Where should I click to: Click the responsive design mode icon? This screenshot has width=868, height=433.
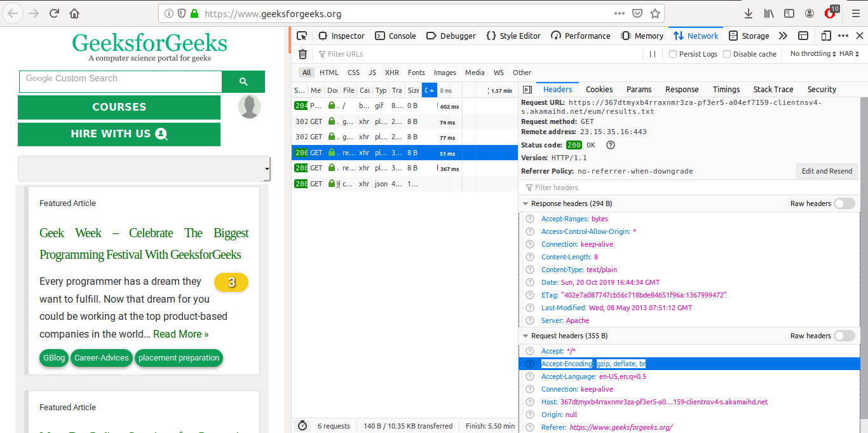826,36
